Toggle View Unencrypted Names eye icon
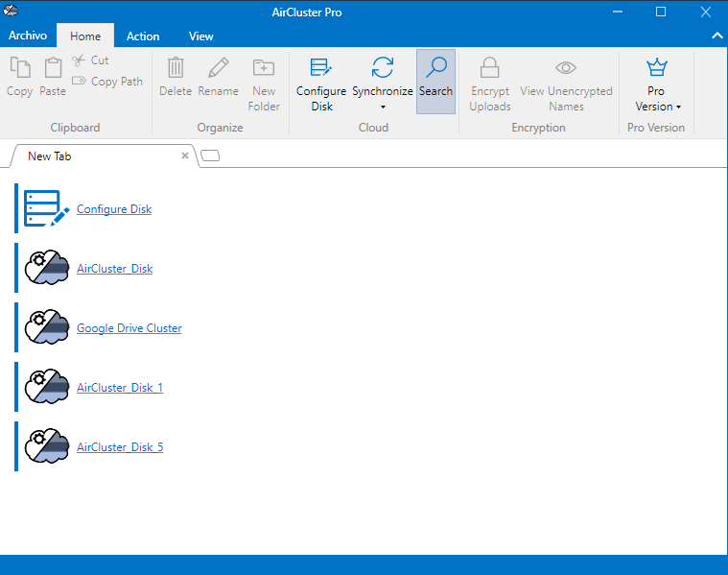 point(566,68)
